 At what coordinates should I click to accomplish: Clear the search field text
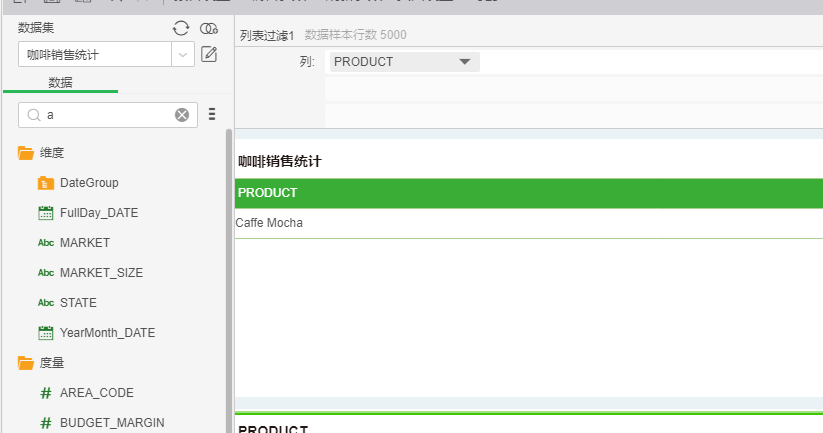point(182,115)
